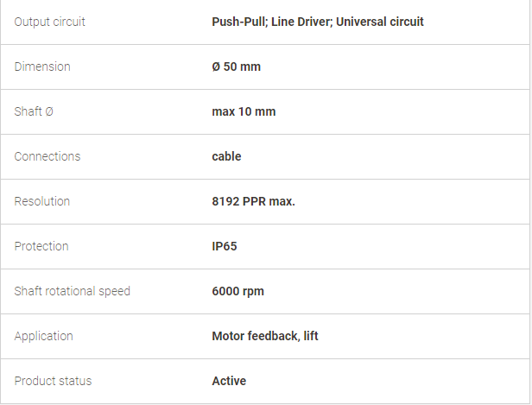
Task: Select the Active status value
Action: pos(229,381)
